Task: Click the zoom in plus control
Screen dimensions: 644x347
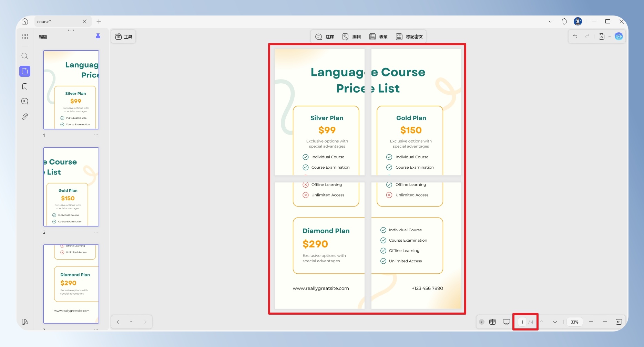Action: click(605, 322)
